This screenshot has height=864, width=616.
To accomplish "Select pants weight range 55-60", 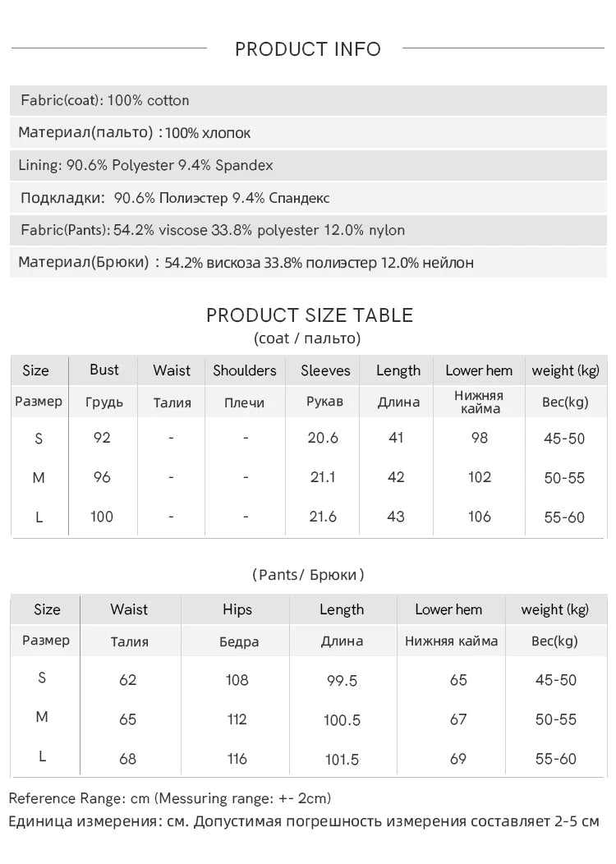I will [x=556, y=759].
